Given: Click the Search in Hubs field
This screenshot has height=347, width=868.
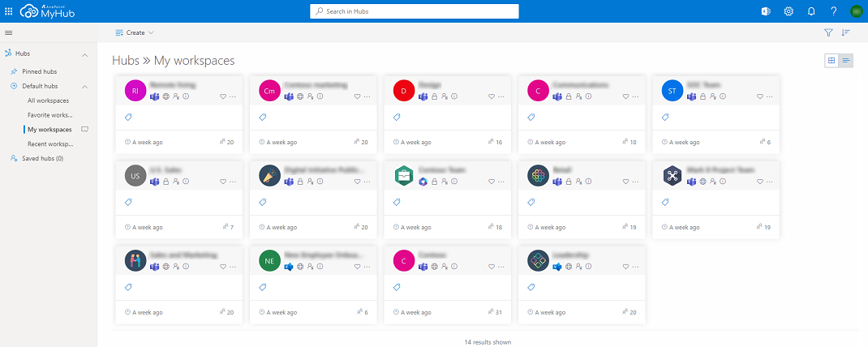Looking at the screenshot, I should point(415,11).
